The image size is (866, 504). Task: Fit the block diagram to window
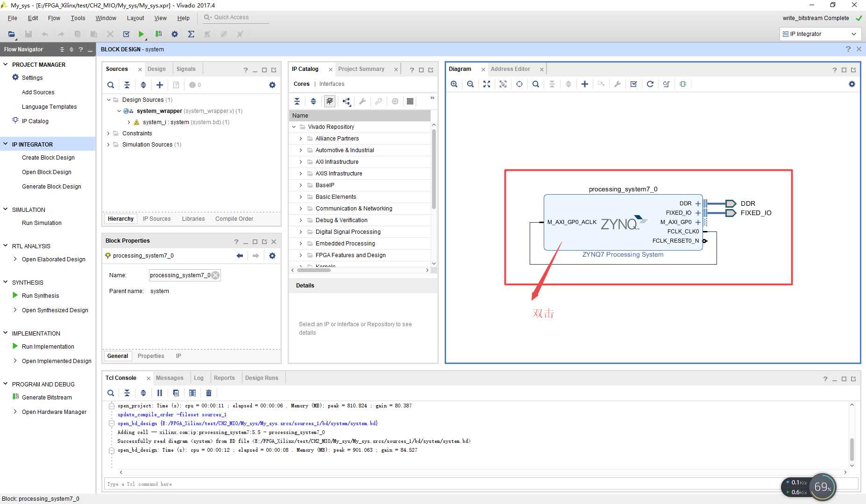click(x=487, y=84)
